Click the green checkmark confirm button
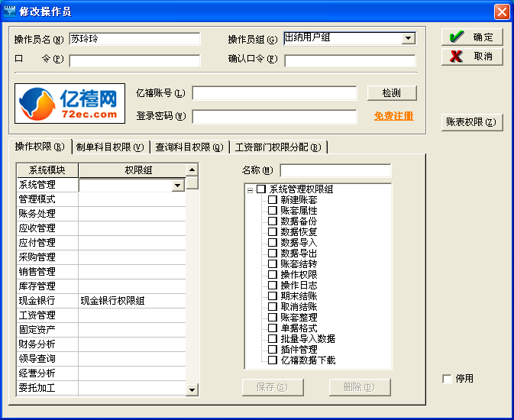Screen dimensions: 514x420 (x=471, y=37)
